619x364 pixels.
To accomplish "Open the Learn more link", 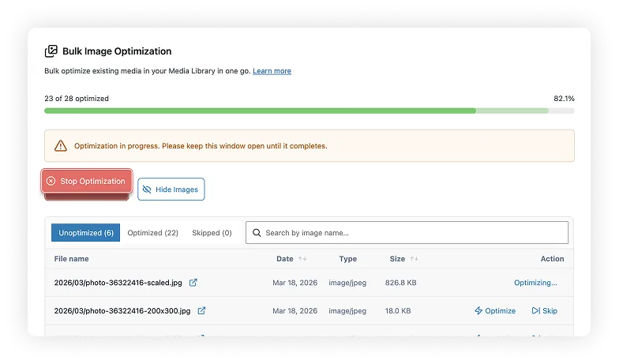I will click(x=272, y=71).
